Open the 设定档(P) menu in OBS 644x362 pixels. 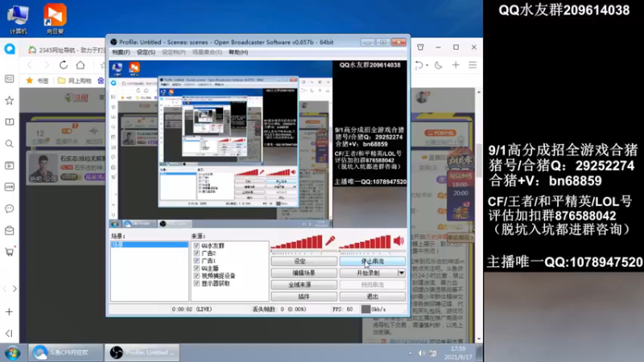click(174, 52)
